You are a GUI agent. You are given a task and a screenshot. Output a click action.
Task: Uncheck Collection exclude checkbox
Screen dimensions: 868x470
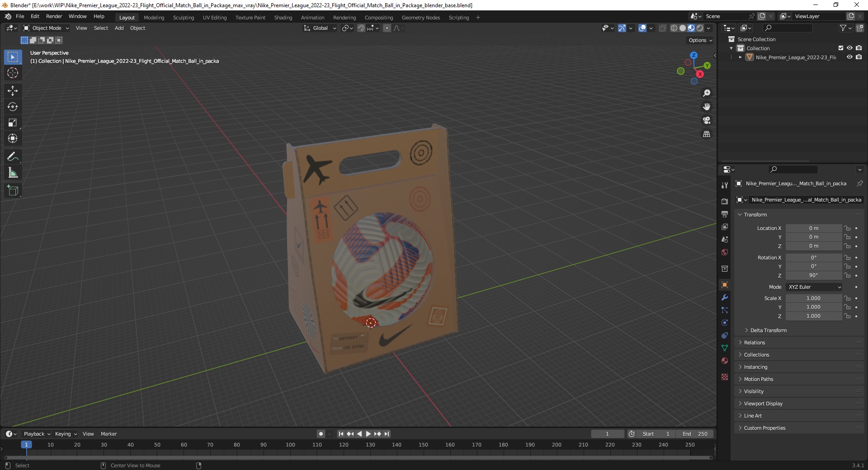point(840,48)
